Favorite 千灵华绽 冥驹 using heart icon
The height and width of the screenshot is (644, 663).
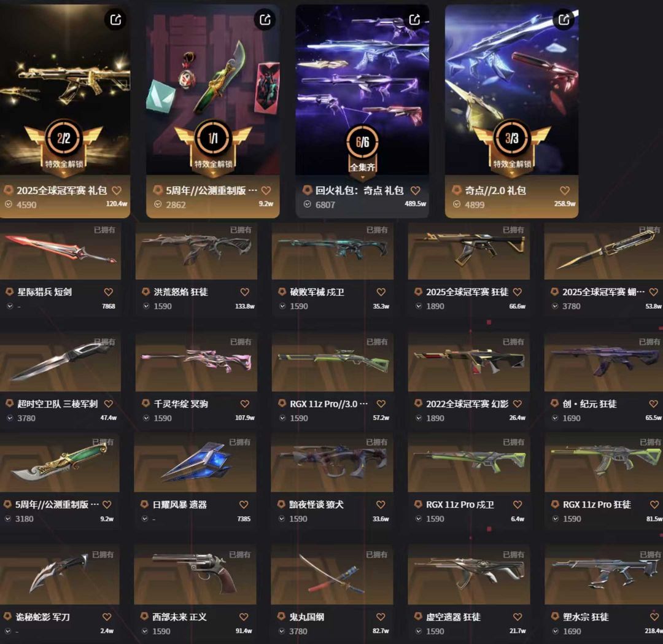pyautogui.click(x=245, y=404)
